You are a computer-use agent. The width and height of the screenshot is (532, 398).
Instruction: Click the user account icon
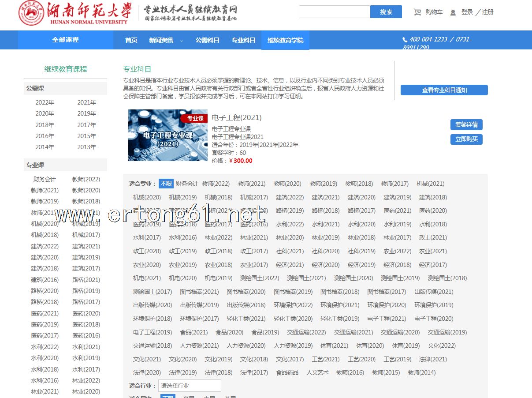pos(453,12)
